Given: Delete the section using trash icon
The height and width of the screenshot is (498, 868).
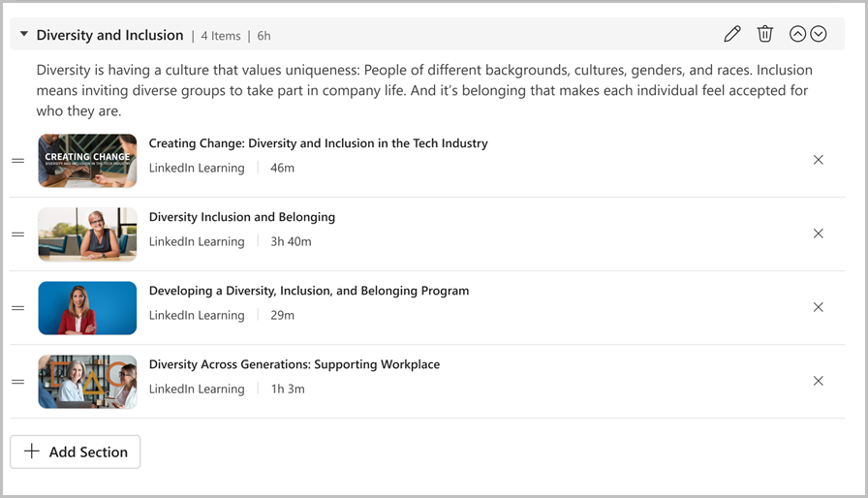Looking at the screenshot, I should [765, 34].
